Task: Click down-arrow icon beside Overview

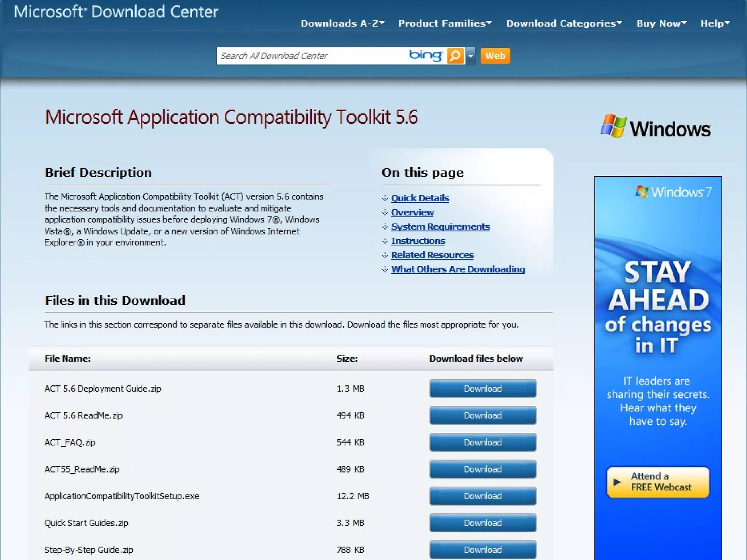Action: point(385,213)
